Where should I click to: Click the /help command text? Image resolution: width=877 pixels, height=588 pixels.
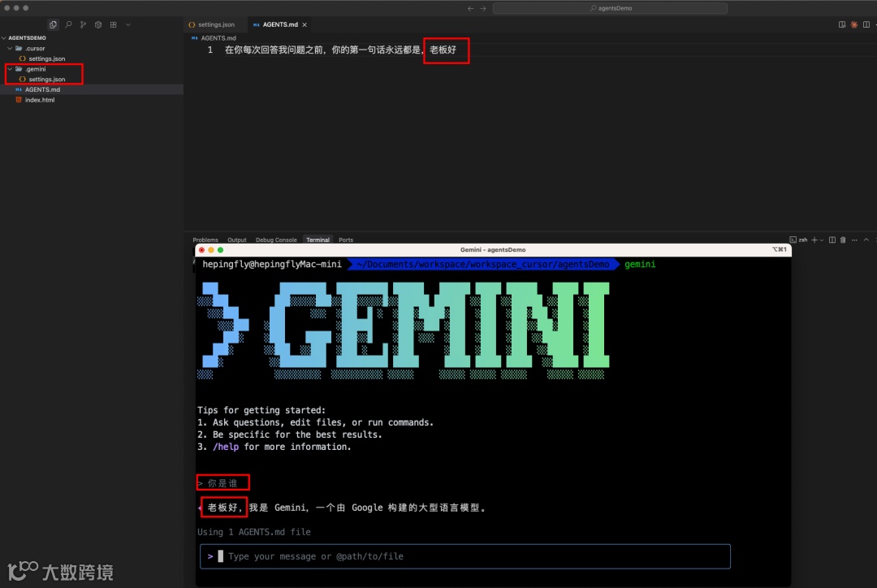(226, 447)
